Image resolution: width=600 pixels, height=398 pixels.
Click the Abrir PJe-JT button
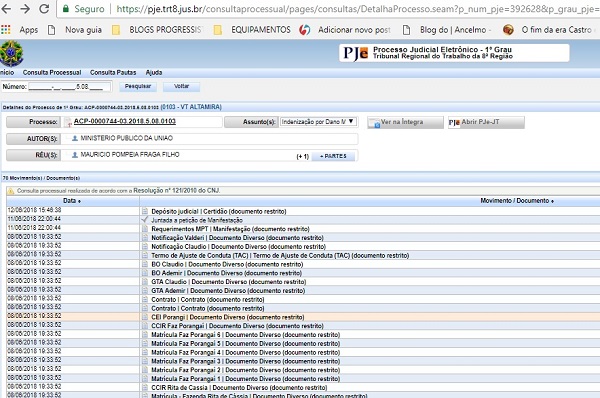[486, 122]
